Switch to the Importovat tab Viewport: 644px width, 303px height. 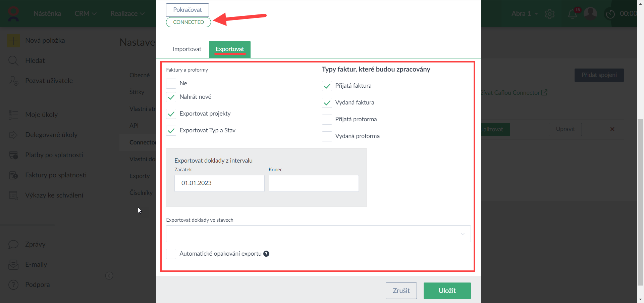point(187,49)
